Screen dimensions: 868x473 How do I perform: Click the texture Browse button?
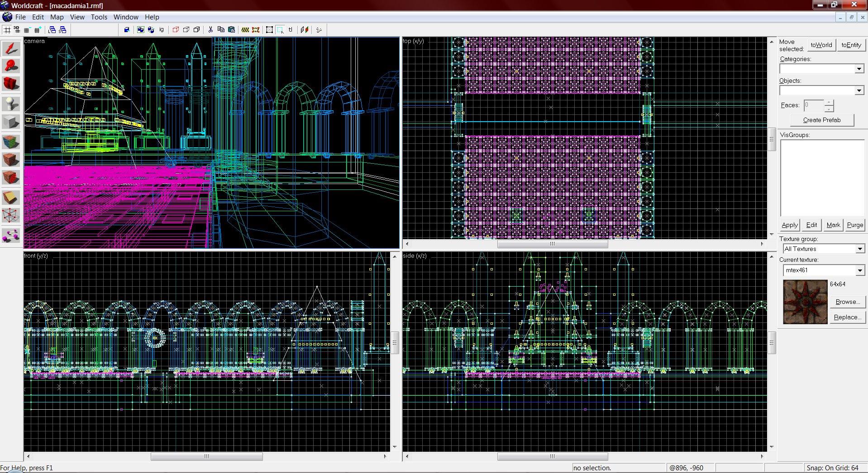pos(847,302)
